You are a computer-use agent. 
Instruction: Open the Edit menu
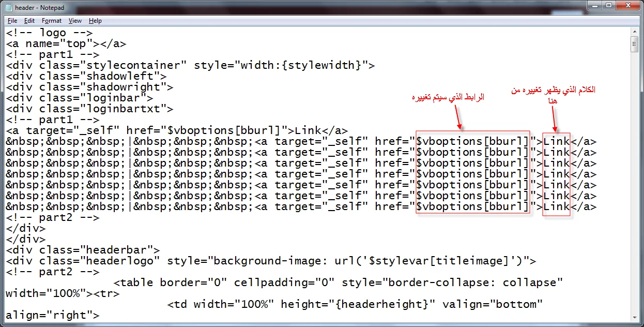coord(29,21)
